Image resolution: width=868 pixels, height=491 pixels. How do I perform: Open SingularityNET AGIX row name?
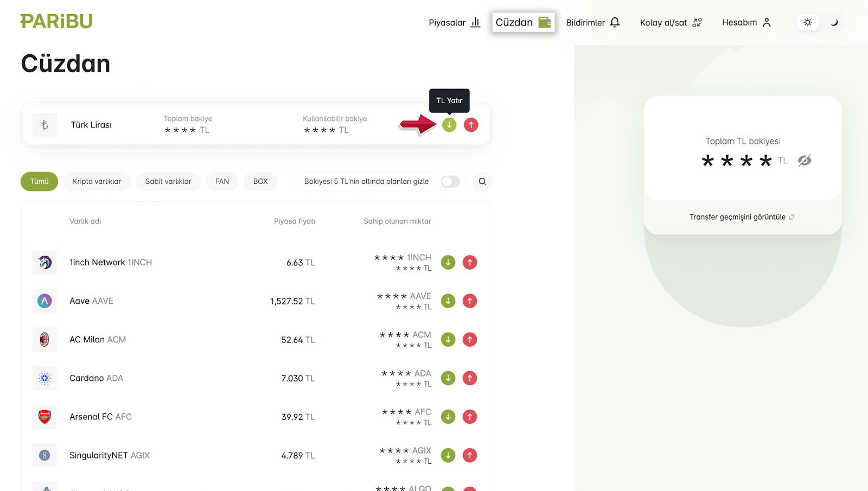(x=110, y=455)
